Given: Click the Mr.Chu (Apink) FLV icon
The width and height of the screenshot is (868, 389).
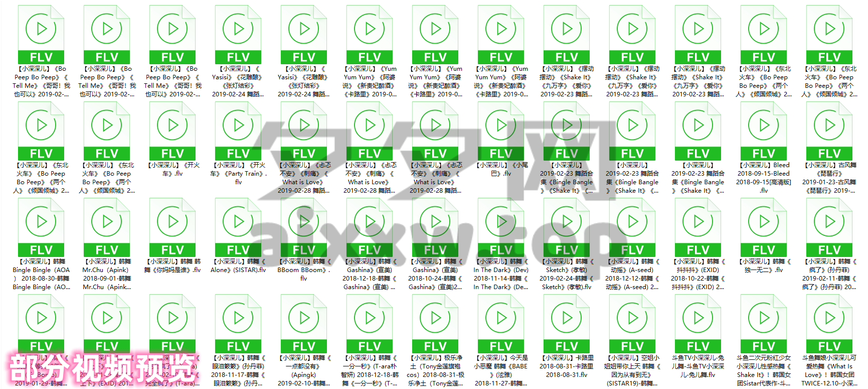Looking at the screenshot, I should (107, 227).
